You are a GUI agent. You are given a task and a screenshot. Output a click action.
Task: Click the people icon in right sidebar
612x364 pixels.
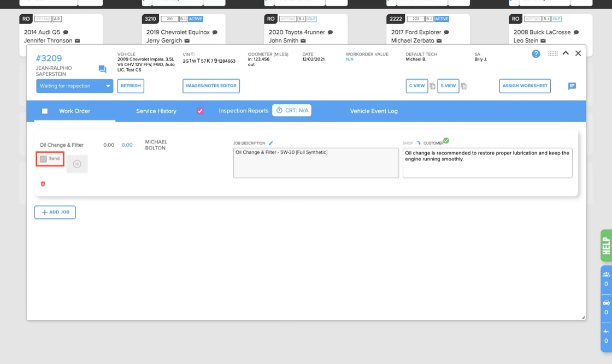606,275
